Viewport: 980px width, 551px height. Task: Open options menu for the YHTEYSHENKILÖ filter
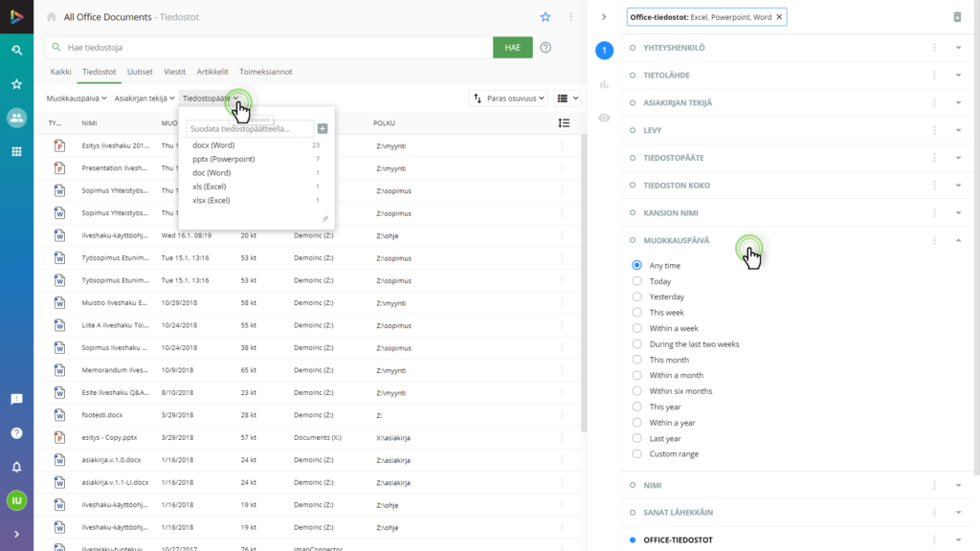(x=934, y=48)
